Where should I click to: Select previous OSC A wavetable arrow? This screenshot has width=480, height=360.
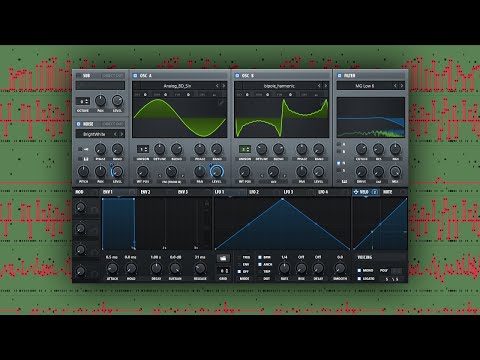(217, 86)
